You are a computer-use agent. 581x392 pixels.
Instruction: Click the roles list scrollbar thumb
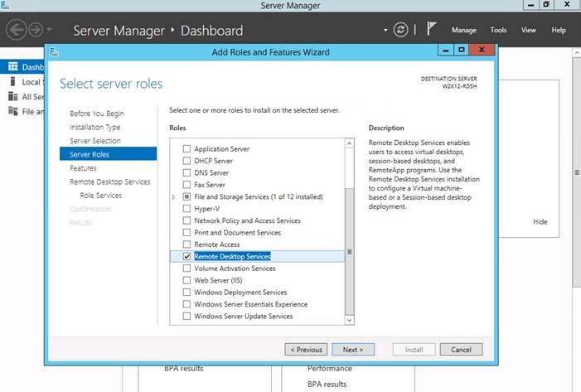click(349, 252)
